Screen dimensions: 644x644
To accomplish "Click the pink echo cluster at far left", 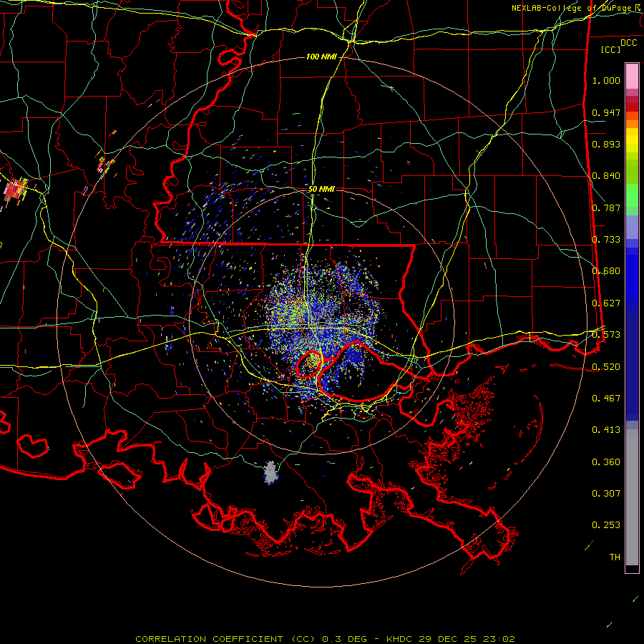I will pyautogui.click(x=16, y=190).
